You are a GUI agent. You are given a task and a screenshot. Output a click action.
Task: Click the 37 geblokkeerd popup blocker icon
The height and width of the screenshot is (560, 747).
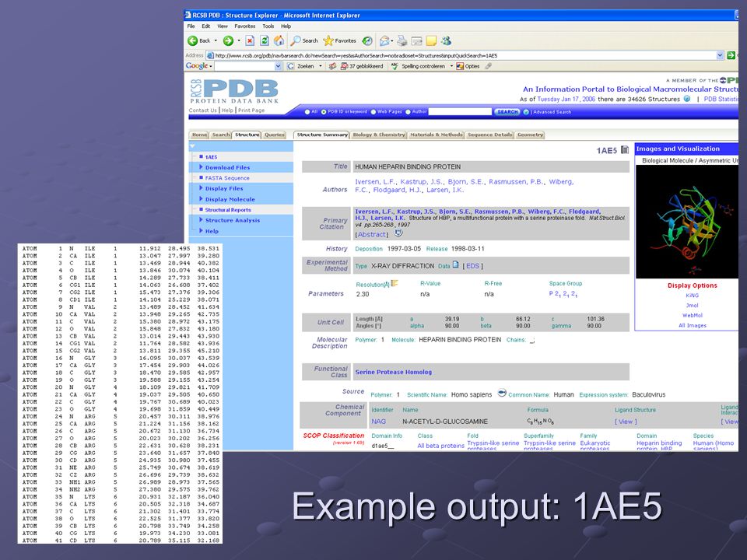[x=345, y=66]
